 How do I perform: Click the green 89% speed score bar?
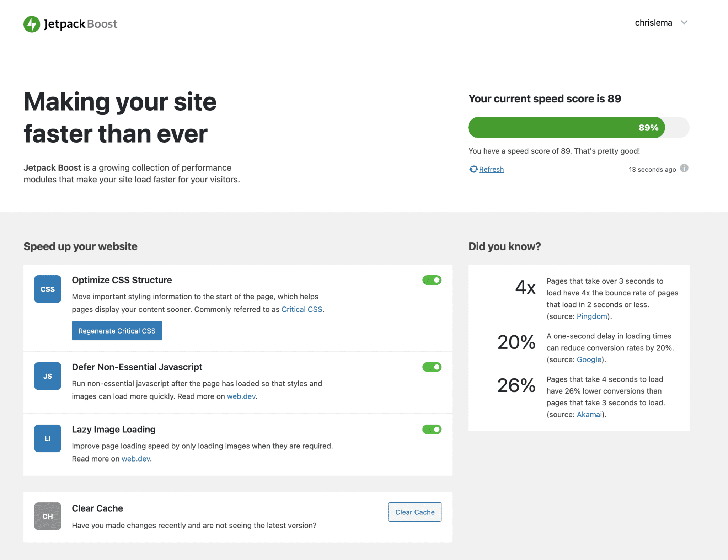pyautogui.click(x=566, y=128)
